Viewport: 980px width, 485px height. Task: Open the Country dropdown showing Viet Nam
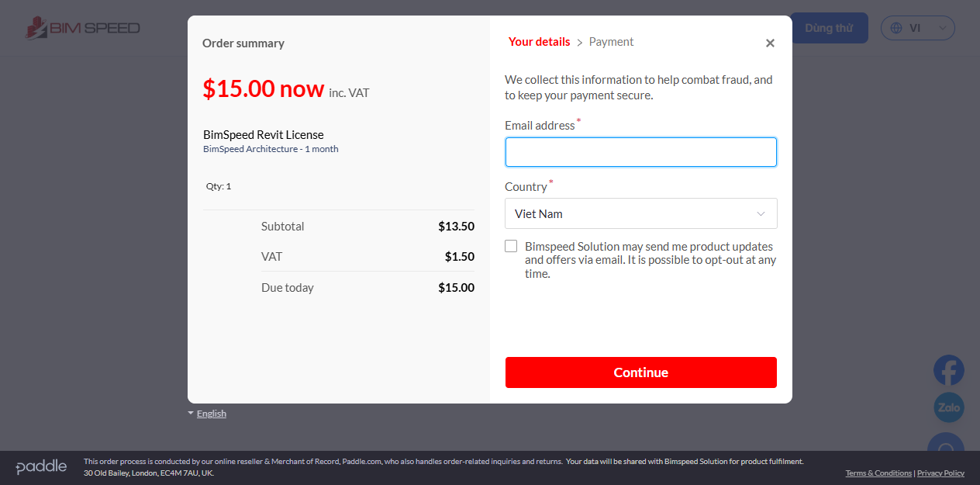coord(640,213)
